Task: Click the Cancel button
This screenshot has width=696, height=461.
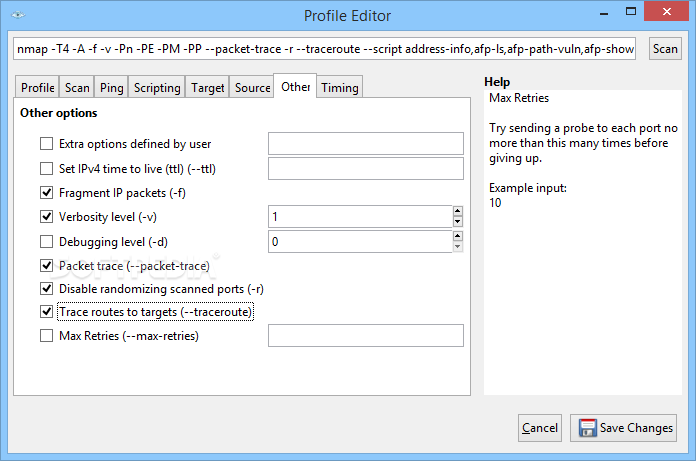Action: click(x=540, y=428)
